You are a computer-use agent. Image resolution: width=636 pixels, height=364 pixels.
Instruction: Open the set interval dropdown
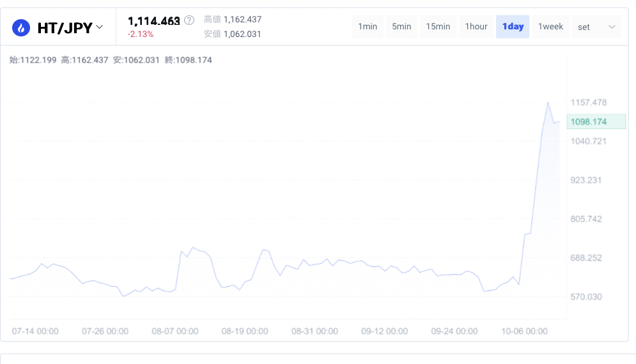(x=596, y=27)
